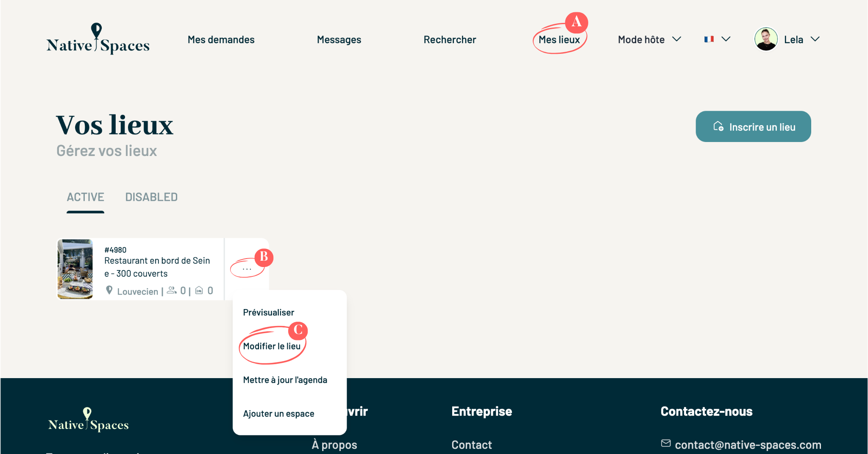
Task: Click the Native Spaces header logo
Action: [x=98, y=39]
